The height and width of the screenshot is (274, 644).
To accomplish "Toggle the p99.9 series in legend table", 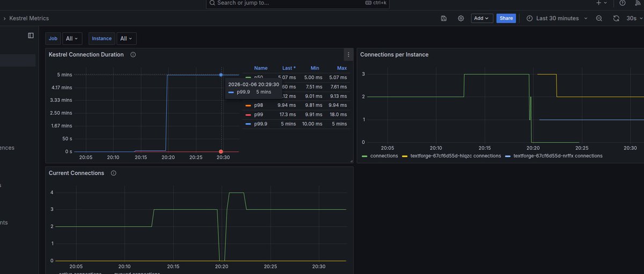I will coord(260,124).
